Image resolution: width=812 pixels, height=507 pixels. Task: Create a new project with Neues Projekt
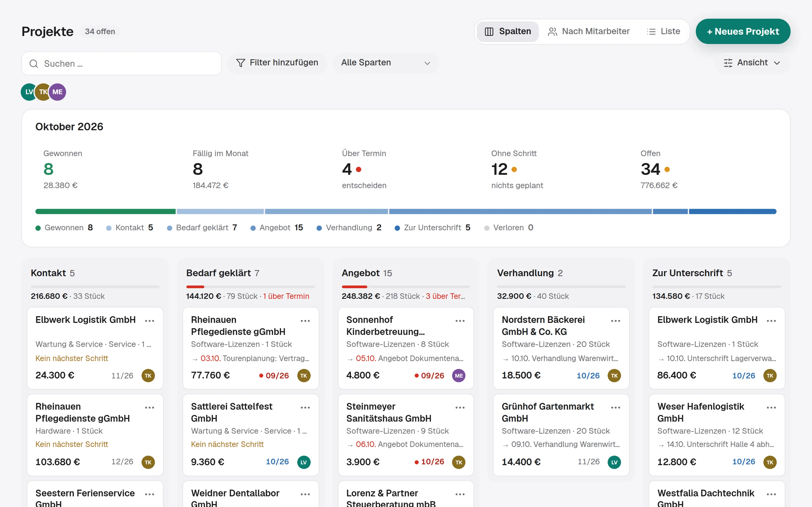(x=743, y=31)
